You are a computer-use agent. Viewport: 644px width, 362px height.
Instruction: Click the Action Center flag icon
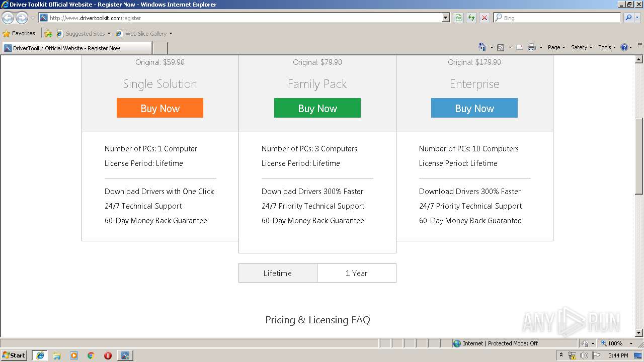(596, 355)
